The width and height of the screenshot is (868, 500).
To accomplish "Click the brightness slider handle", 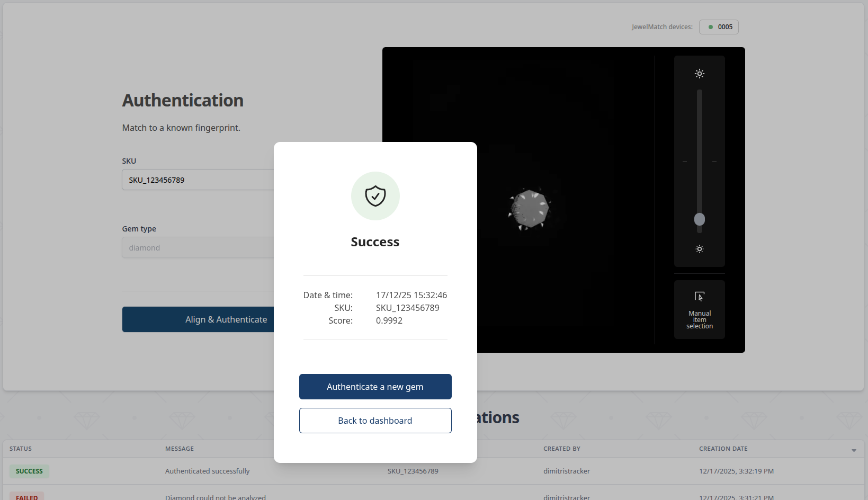I will (699, 219).
